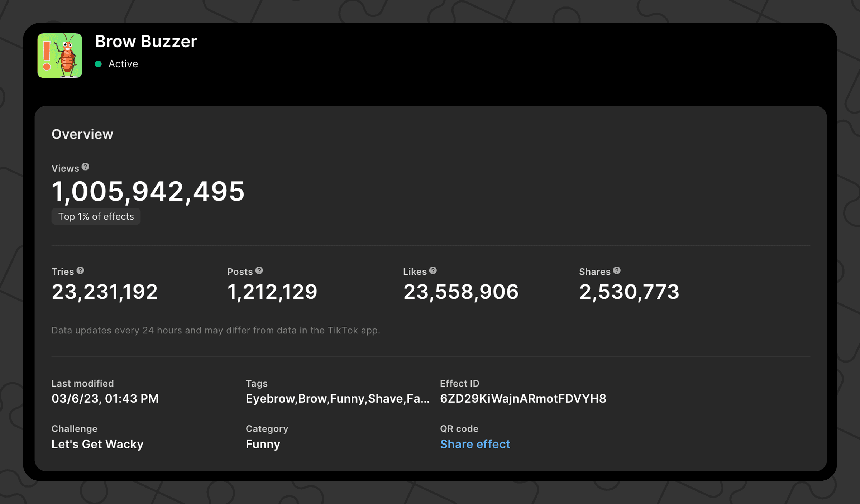Click the green Active status dot
Viewport: 860px width, 504px height.
(99, 64)
